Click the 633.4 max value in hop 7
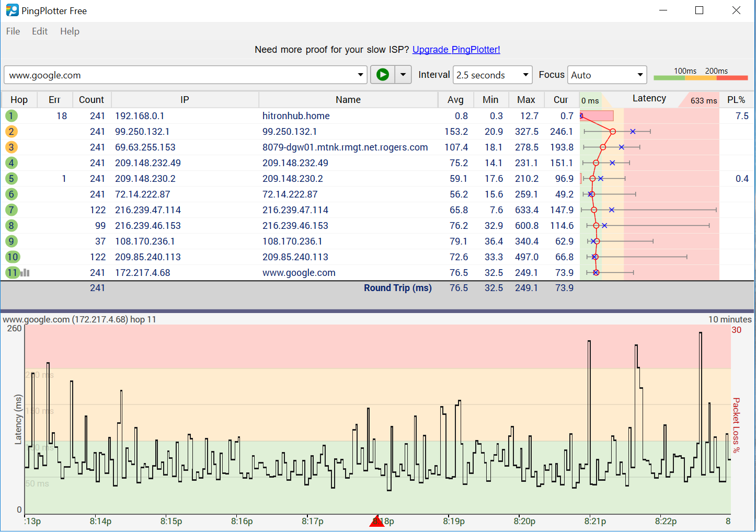 point(526,210)
